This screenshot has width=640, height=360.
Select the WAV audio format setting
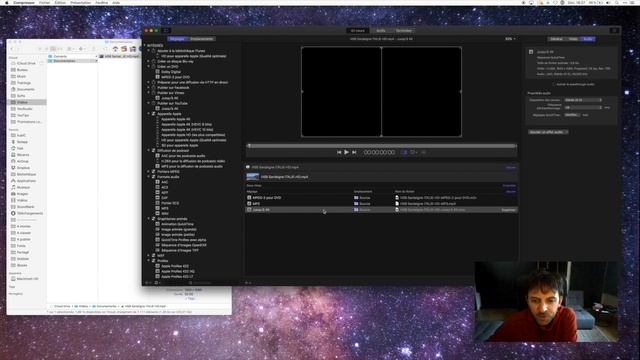[x=164, y=213]
